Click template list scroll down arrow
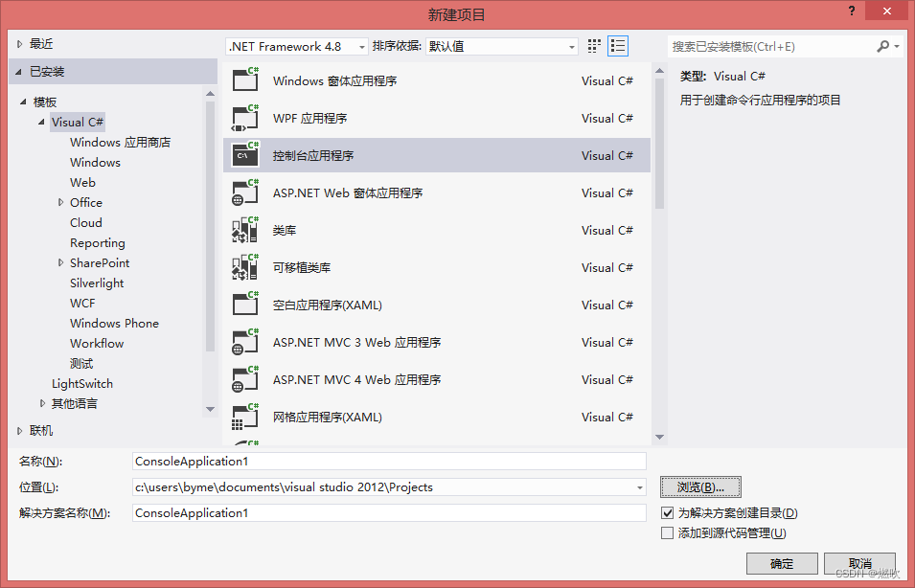The height and width of the screenshot is (588, 915). [659, 437]
